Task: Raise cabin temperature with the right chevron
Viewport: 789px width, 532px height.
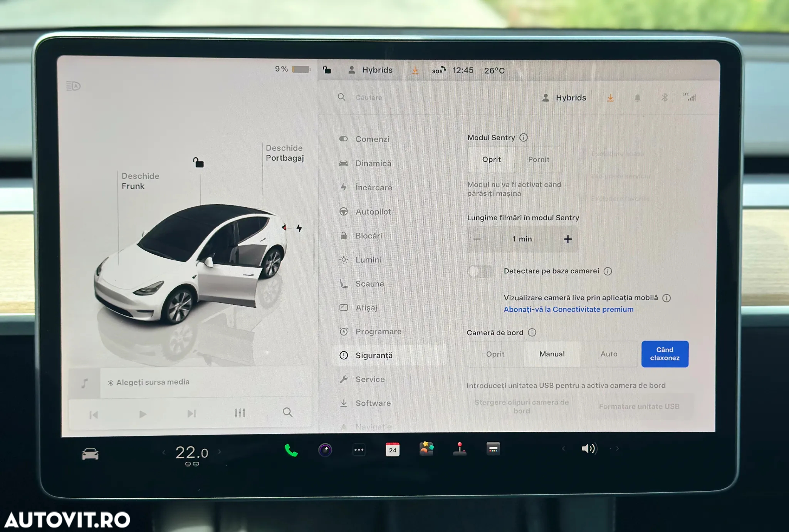Action: [x=220, y=451]
